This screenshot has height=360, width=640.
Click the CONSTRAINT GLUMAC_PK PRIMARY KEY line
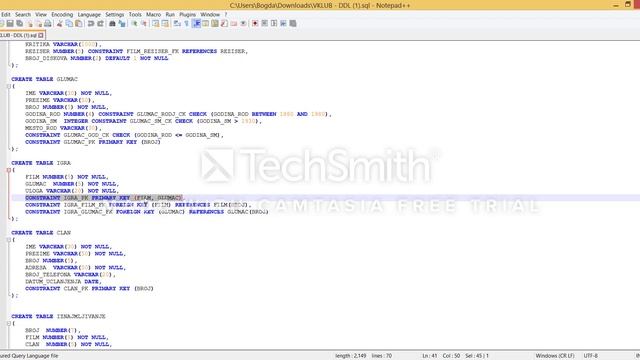(93, 142)
